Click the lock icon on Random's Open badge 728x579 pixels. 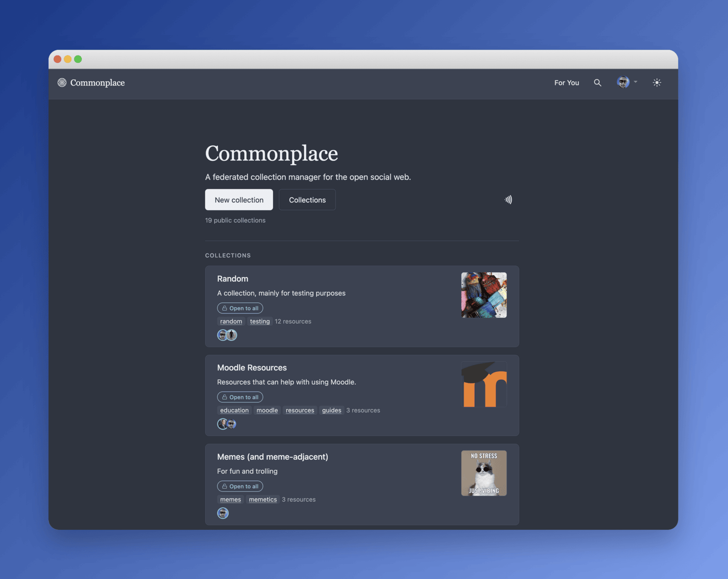(x=223, y=308)
